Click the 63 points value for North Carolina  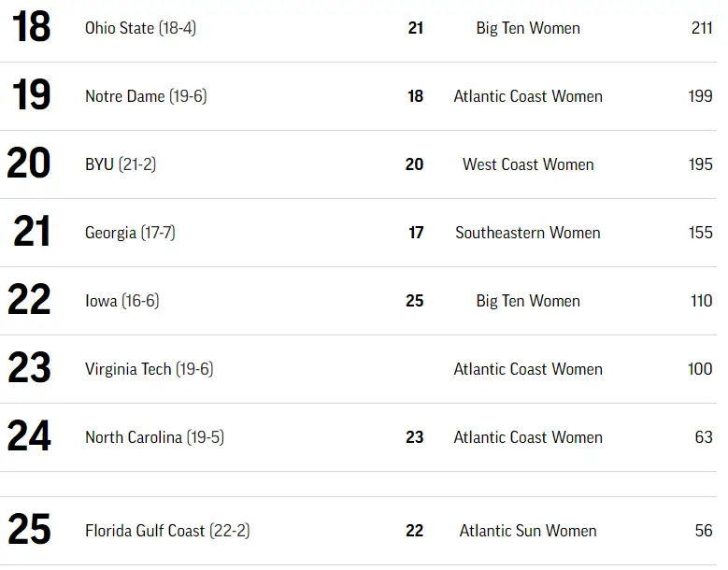pos(704,437)
